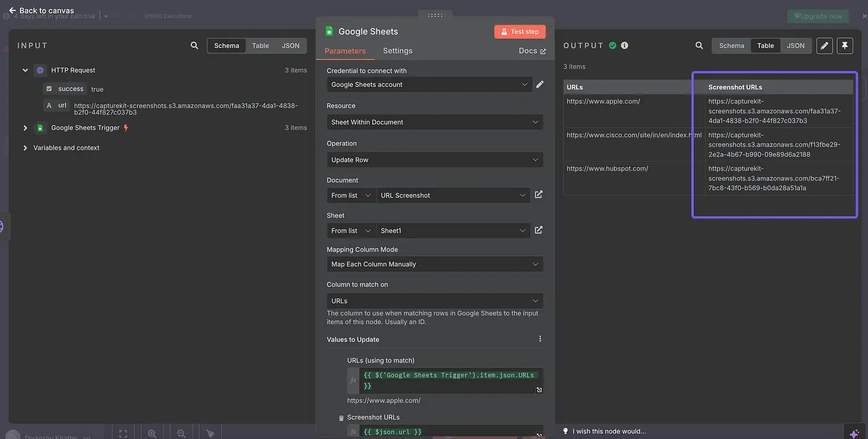The width and height of the screenshot is (868, 439).
Task: Click the Google Sheets node icon
Action: coord(329,31)
